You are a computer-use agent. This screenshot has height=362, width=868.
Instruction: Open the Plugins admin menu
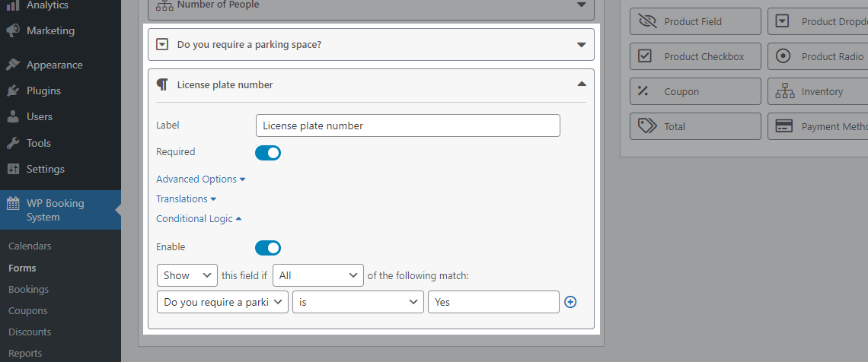pos(43,90)
